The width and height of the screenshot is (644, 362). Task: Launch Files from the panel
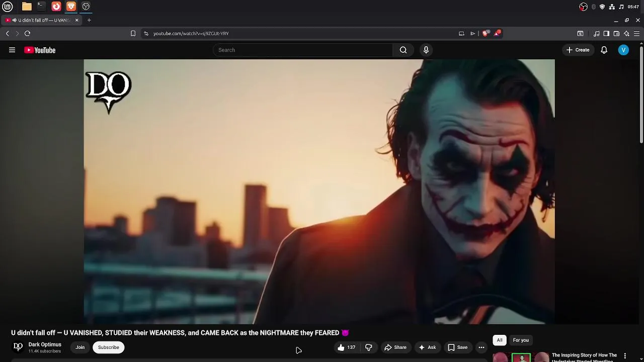tap(27, 7)
